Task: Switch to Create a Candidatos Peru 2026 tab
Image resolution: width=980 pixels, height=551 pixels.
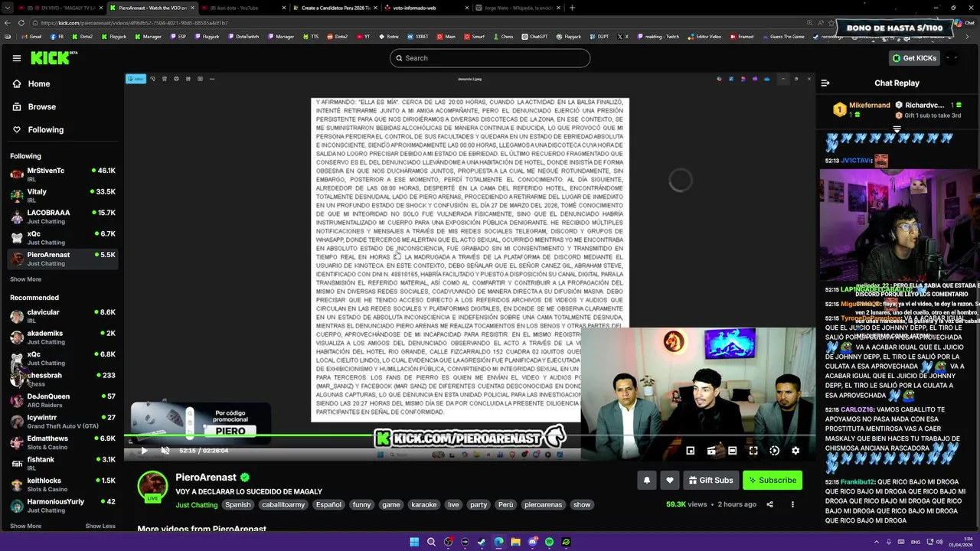Action: click(335, 8)
